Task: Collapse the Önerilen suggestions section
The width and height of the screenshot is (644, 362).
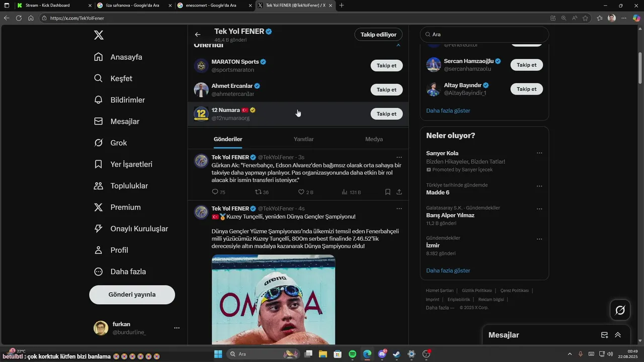Action: pos(398,45)
